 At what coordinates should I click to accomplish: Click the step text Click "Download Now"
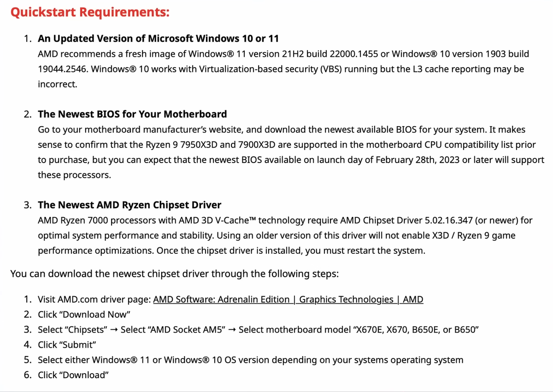click(x=85, y=315)
